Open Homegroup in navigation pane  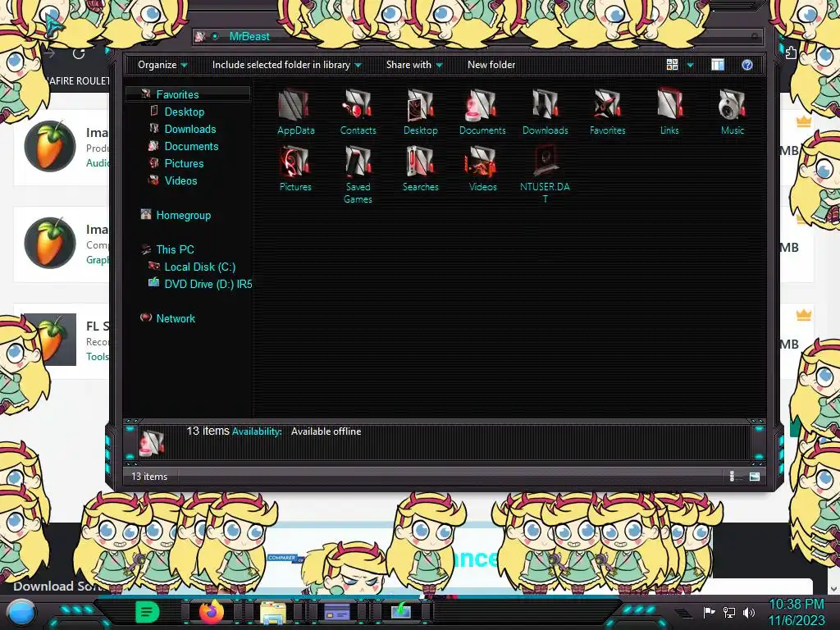(183, 216)
